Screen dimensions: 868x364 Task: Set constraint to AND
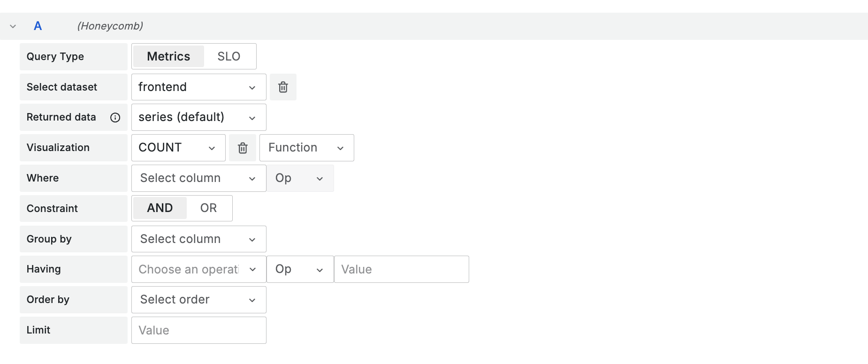tap(160, 208)
